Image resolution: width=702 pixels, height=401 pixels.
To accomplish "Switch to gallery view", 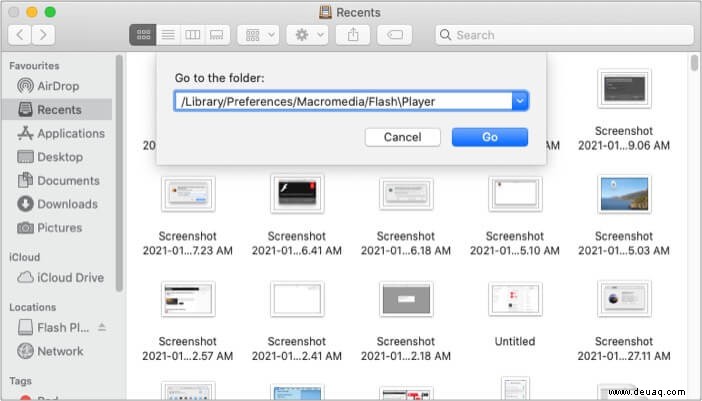I will [x=217, y=35].
